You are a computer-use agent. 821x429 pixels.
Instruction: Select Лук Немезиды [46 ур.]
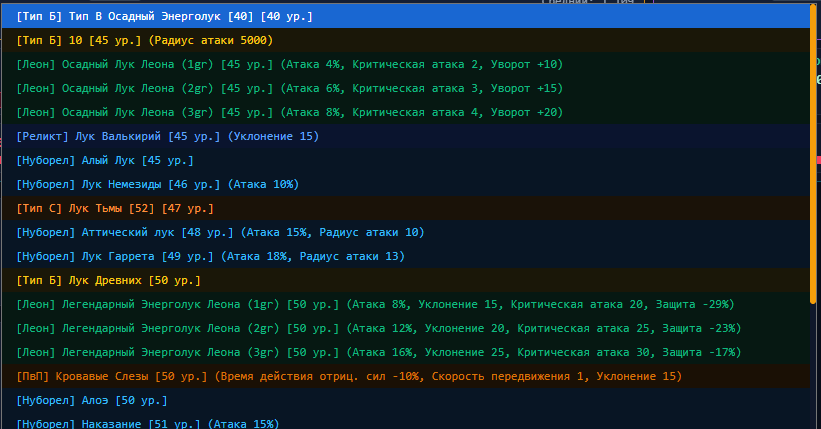click(406, 184)
